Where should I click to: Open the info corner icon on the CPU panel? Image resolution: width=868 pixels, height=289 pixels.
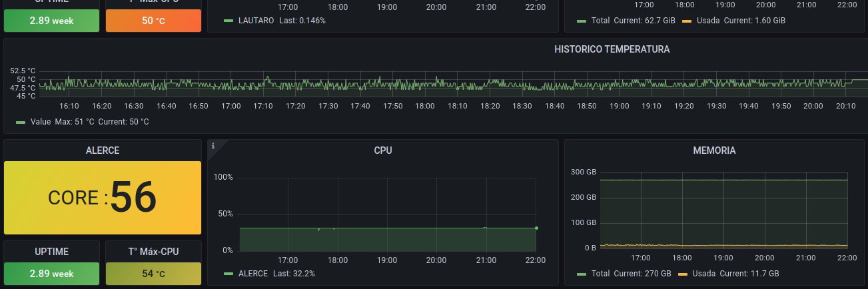(x=213, y=145)
